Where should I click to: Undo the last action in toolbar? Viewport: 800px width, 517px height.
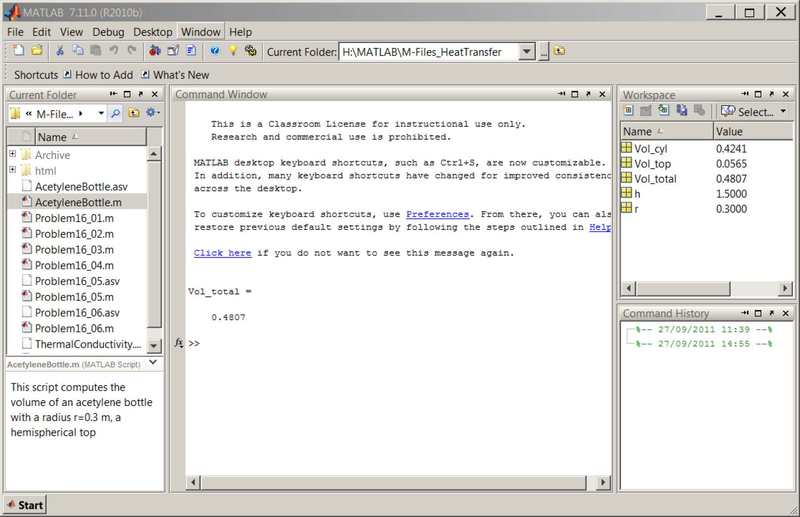coord(113,50)
